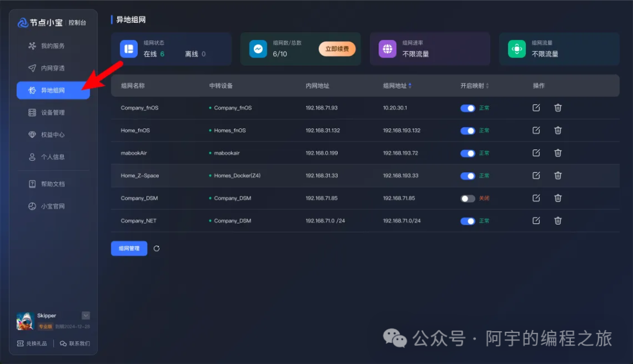The height and width of the screenshot is (364, 633).
Task: Disable mapping toggle for Company_fnOS
Action: (468, 108)
